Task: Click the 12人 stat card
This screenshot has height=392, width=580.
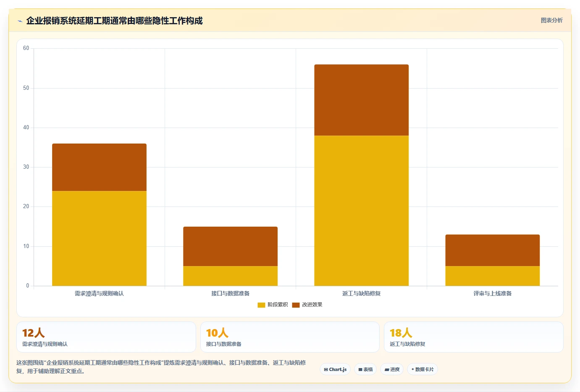Action: tap(106, 337)
